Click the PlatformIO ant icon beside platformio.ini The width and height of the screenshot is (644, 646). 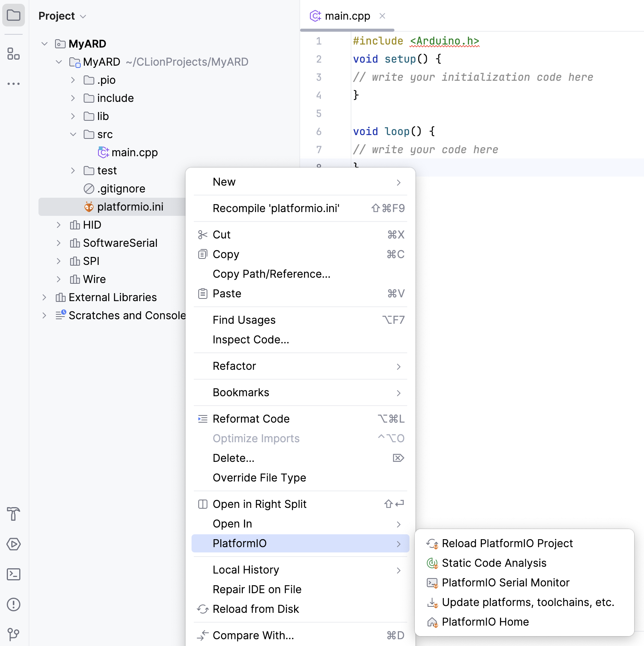pos(89,207)
